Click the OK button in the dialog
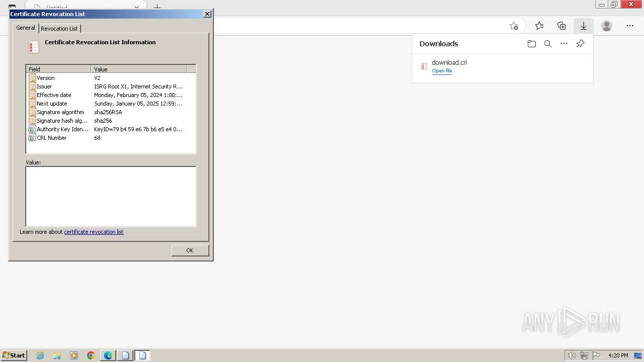The width and height of the screenshot is (644, 362). click(190, 250)
